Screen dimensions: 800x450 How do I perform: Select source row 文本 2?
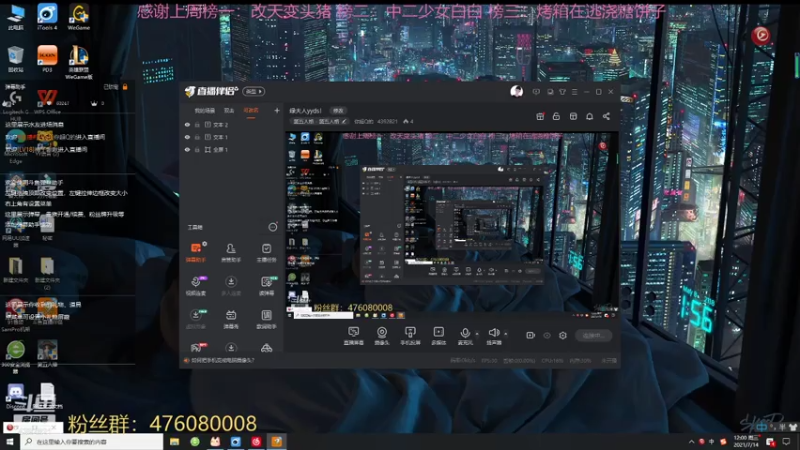[232, 124]
